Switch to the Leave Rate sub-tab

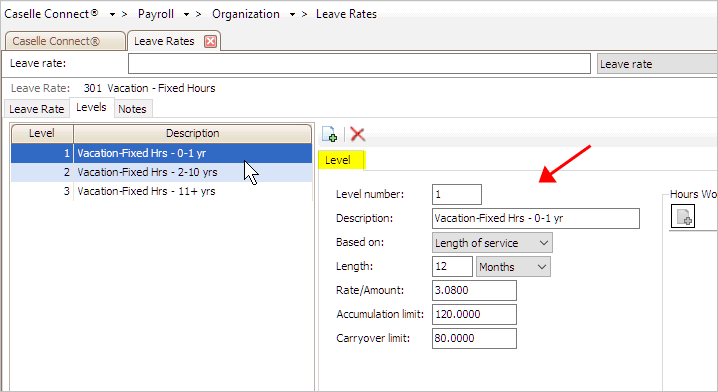37,109
